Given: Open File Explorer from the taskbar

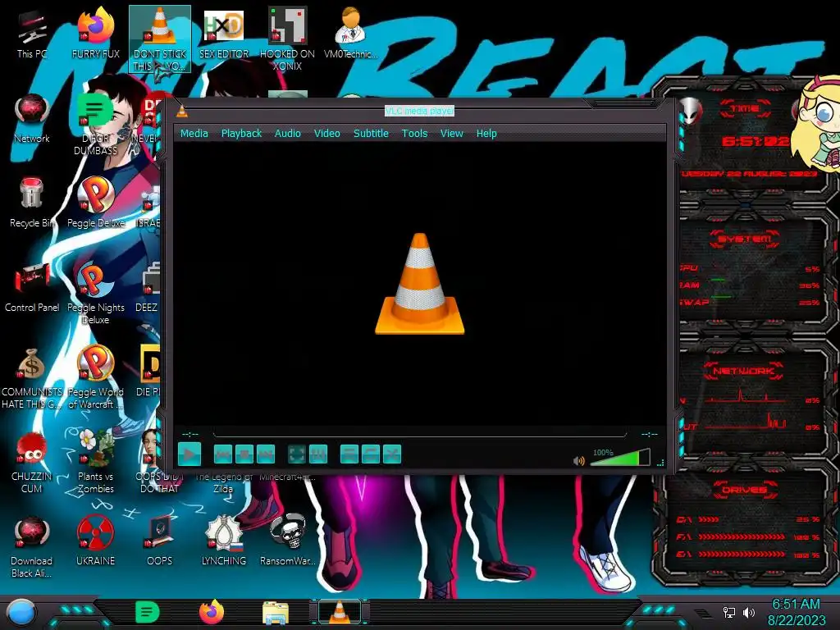Looking at the screenshot, I should click(x=276, y=612).
